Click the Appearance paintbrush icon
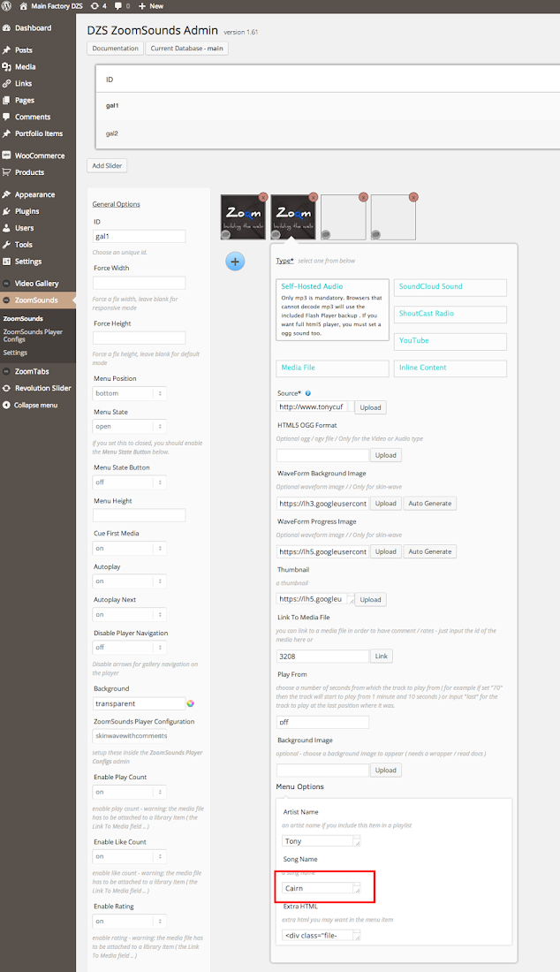This screenshot has height=972, width=560. [x=7, y=194]
